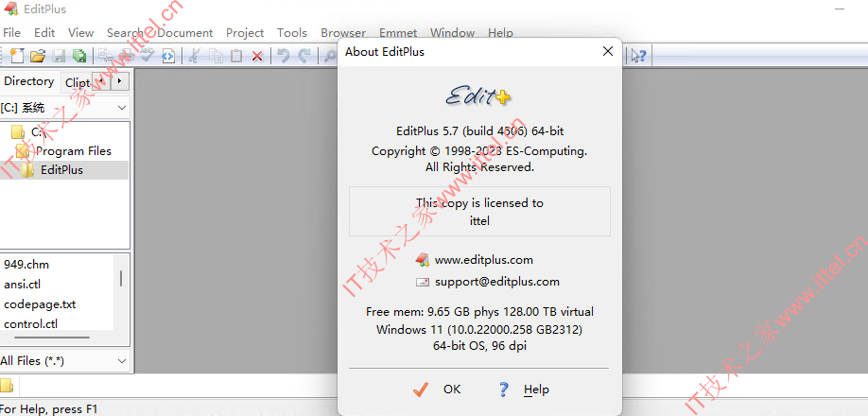Click the support@editplus.com email link
Viewport: 868px width, 416px height.
(x=497, y=282)
